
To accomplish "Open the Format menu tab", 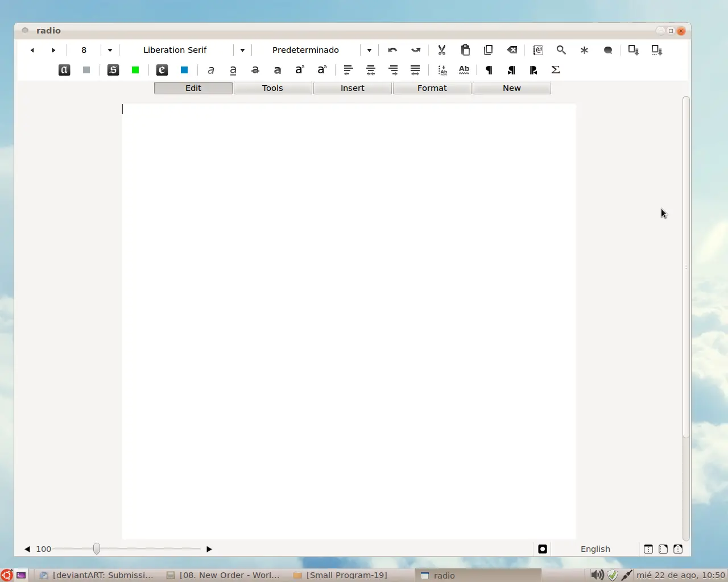I will click(432, 88).
